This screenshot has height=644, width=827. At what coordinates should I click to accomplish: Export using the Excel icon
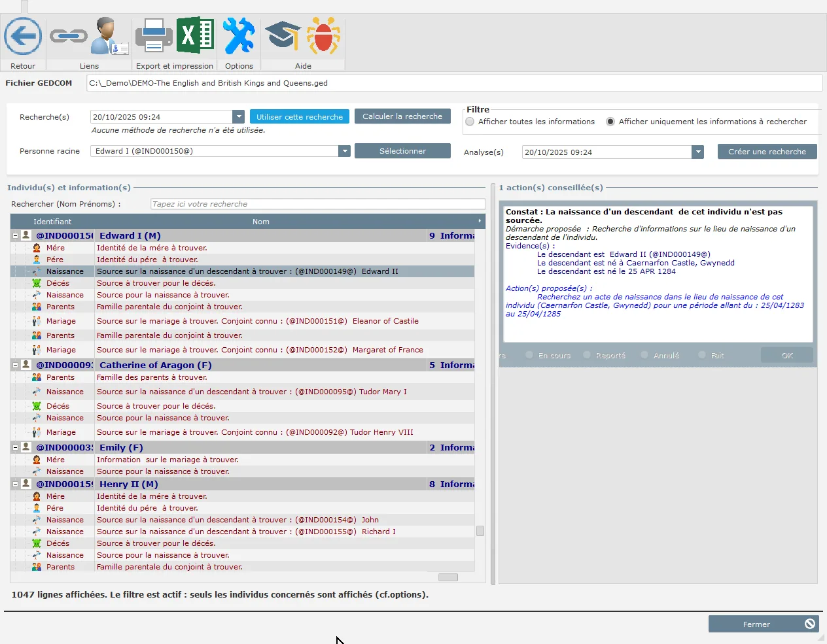[x=195, y=36]
